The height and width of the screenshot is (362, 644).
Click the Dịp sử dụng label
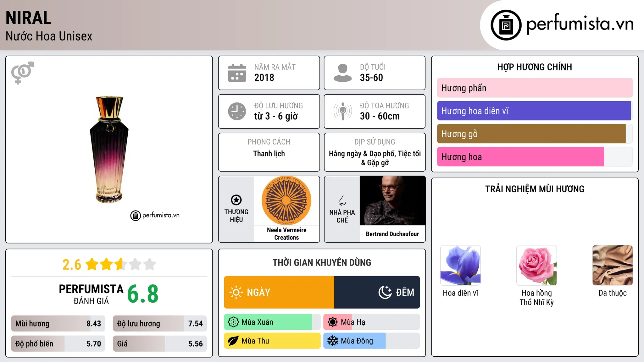tap(375, 142)
